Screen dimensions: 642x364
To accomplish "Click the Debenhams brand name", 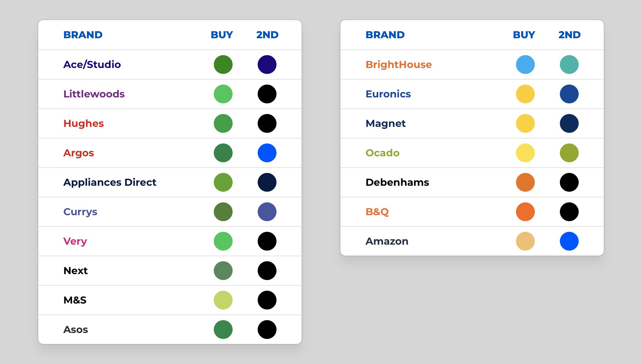I will (x=397, y=182).
